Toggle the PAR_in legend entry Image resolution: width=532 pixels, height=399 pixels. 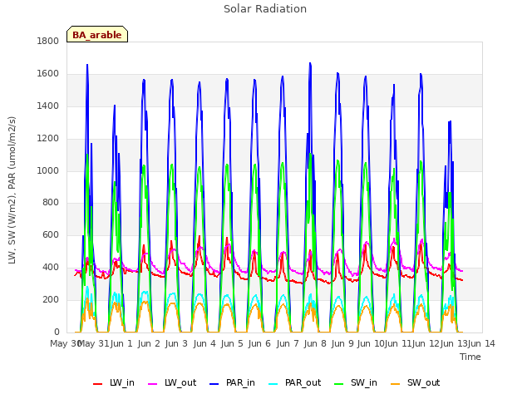pyautogui.click(x=233, y=383)
